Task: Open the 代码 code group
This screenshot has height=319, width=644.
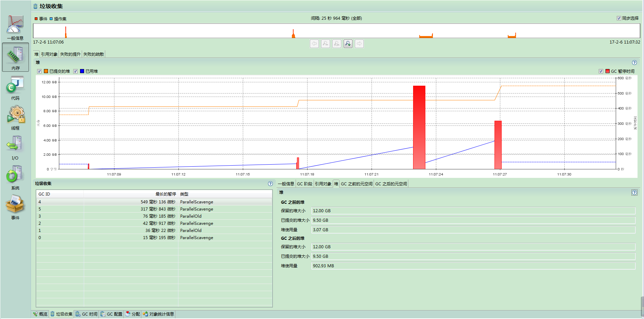Action: pyautogui.click(x=15, y=88)
